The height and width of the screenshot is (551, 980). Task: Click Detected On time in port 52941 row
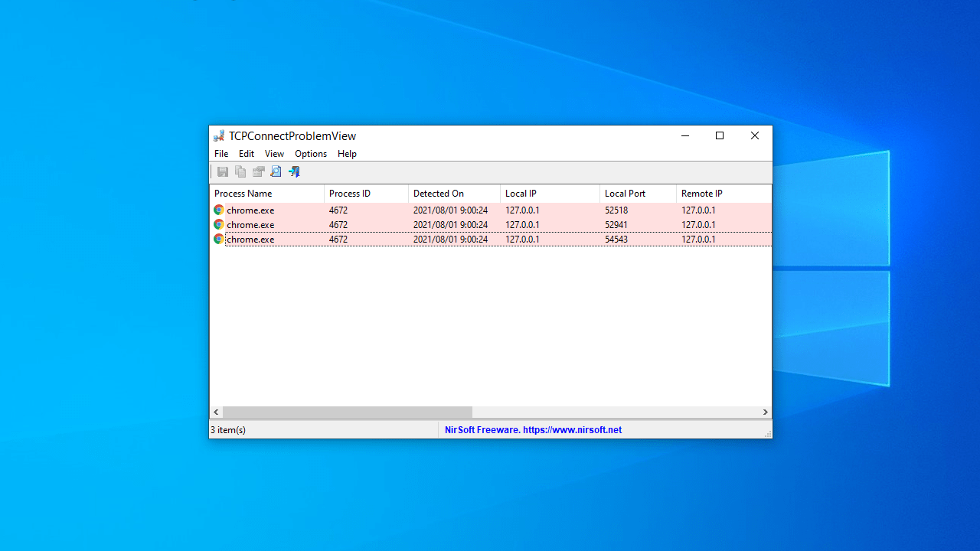click(x=450, y=224)
